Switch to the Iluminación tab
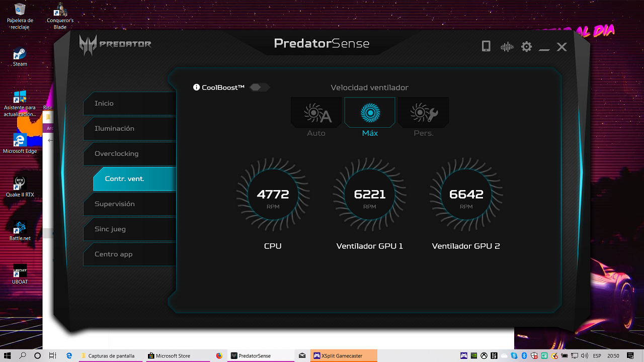 click(130, 129)
